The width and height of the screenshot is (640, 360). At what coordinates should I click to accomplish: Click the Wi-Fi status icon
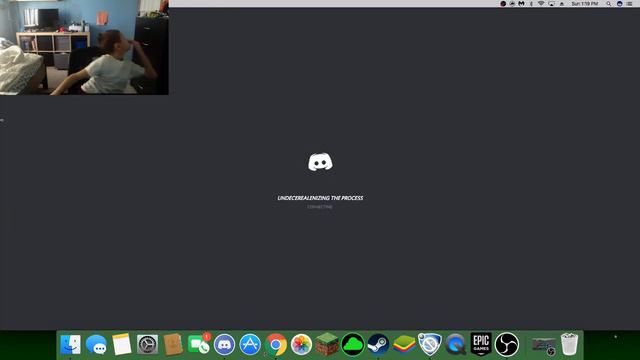pos(541,4)
